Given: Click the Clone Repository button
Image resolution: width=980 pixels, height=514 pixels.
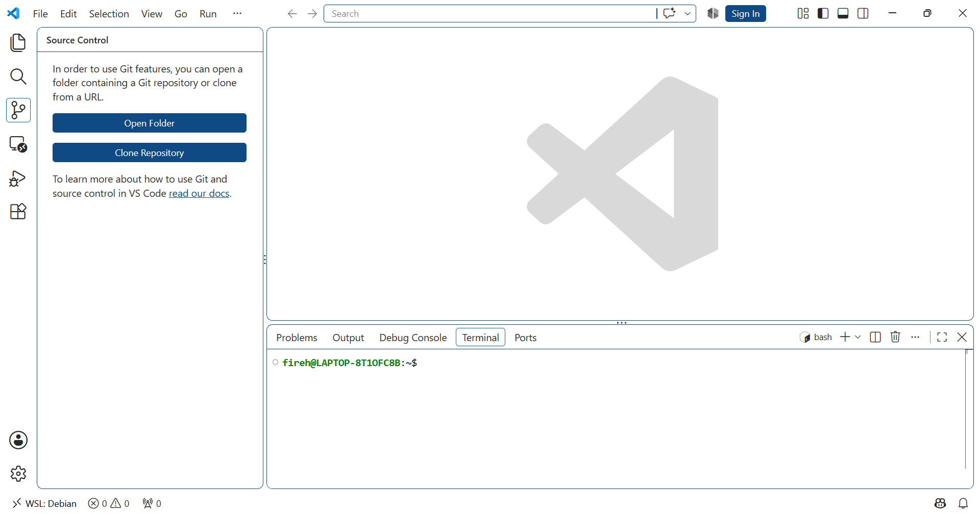Looking at the screenshot, I should tap(150, 152).
